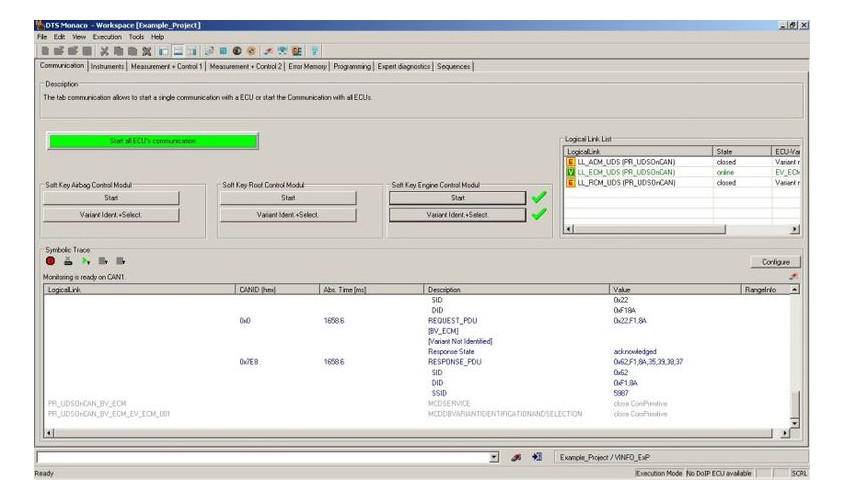Switch to the Error Memory tab
Screen dimensions: 843x500
[307, 66]
